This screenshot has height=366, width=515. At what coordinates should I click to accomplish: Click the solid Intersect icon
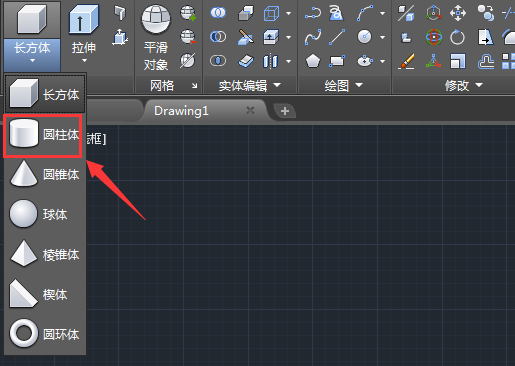[218, 61]
